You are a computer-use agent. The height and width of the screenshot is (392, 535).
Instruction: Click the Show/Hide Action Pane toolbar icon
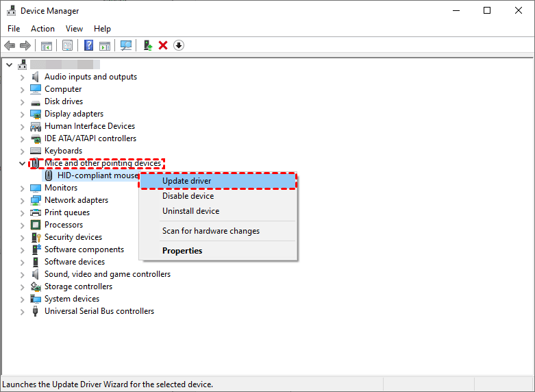[105, 45]
